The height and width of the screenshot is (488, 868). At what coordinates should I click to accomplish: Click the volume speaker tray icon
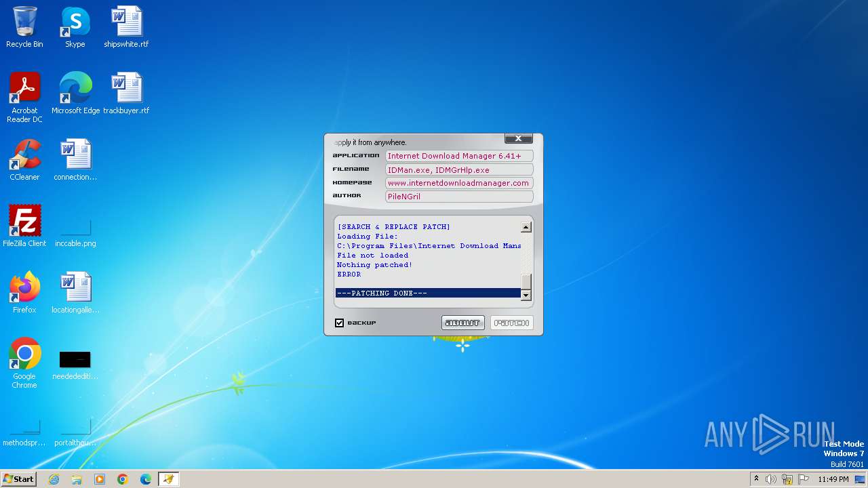[x=771, y=479]
